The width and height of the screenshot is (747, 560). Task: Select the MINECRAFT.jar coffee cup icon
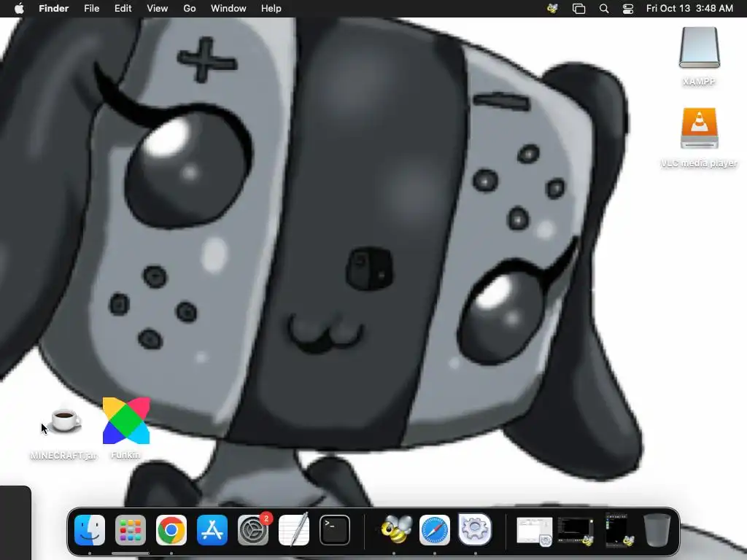pyautogui.click(x=65, y=421)
